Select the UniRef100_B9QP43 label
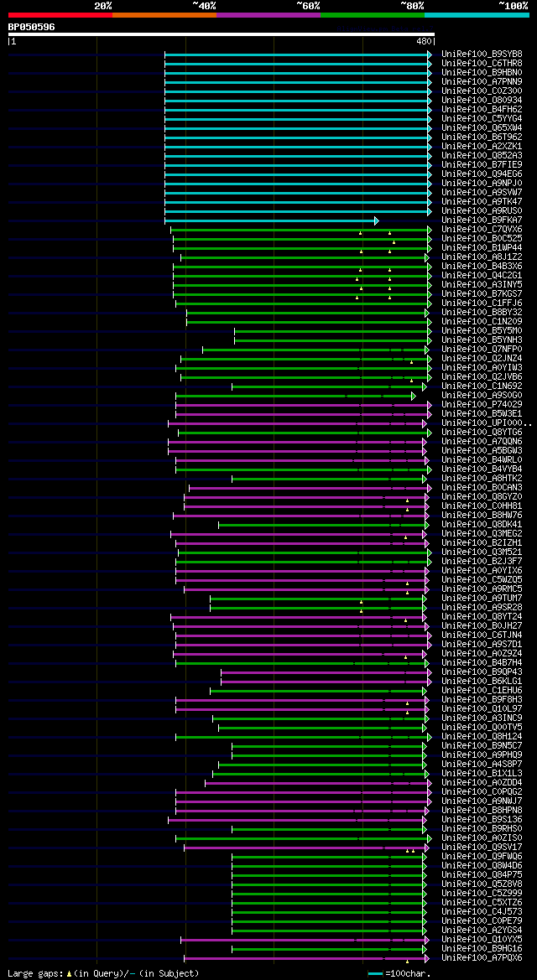This screenshot has width=537, height=980. [482, 671]
